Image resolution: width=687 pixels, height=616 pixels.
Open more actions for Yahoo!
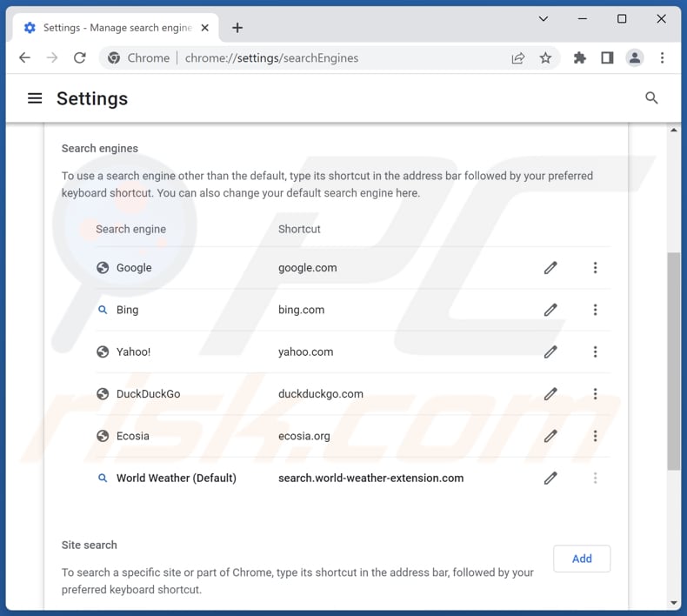595,352
